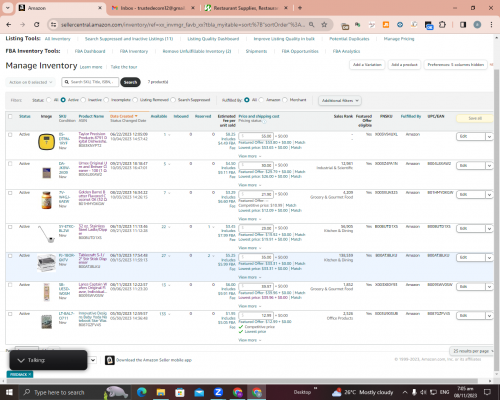This screenshot has height=400, width=500.
Task: Open the Chrome side panel icon
Action: pos(463,25)
